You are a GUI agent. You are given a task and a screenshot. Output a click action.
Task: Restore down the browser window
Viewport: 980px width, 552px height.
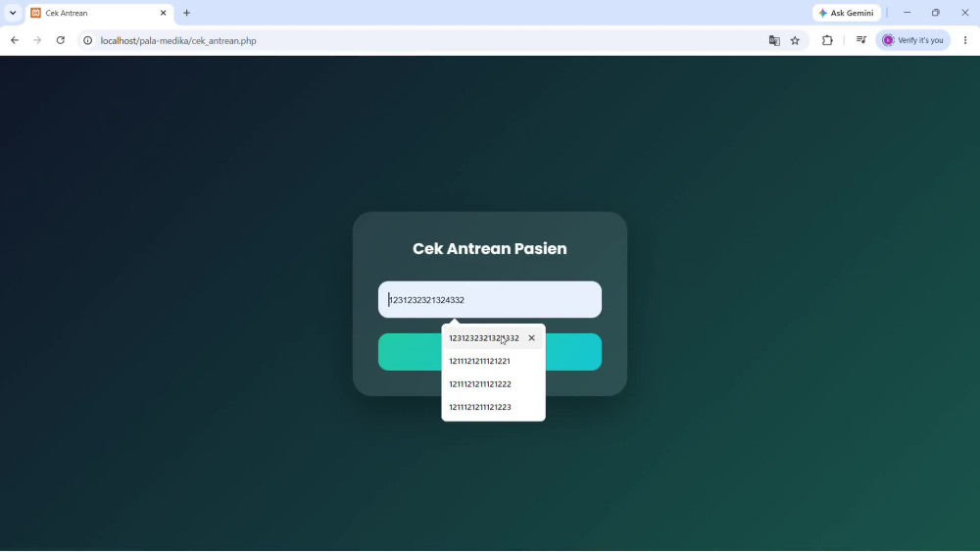[936, 13]
